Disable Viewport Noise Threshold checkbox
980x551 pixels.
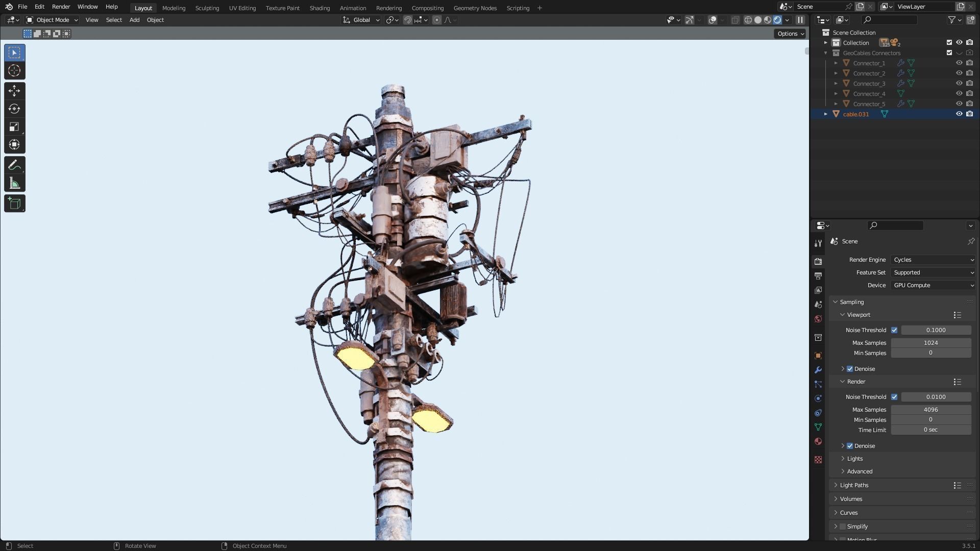point(894,330)
